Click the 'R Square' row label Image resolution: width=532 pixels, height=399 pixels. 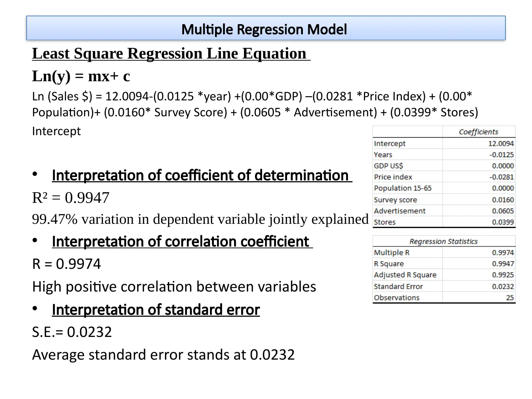(389, 264)
